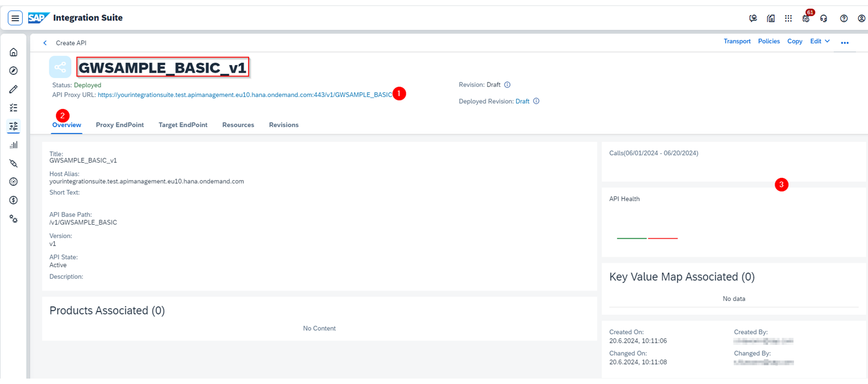This screenshot has height=384, width=868.
Task: Open the help question mark icon
Action: 844,18
